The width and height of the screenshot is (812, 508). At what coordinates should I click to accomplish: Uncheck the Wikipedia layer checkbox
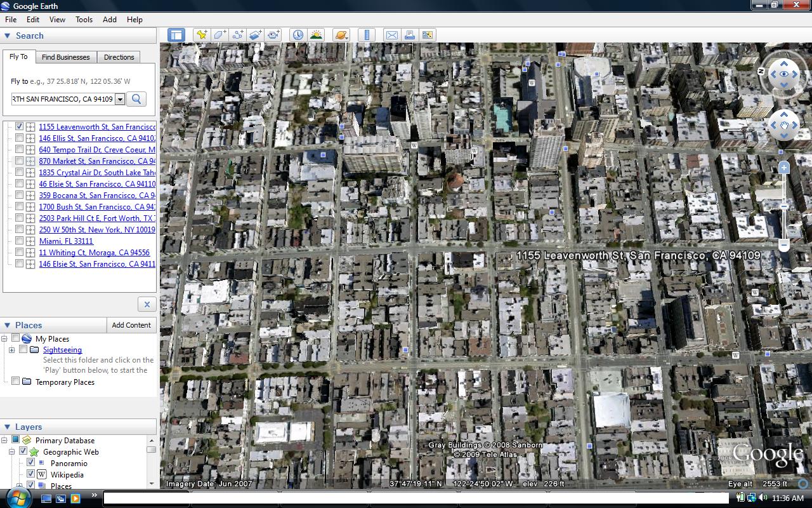pos(30,474)
